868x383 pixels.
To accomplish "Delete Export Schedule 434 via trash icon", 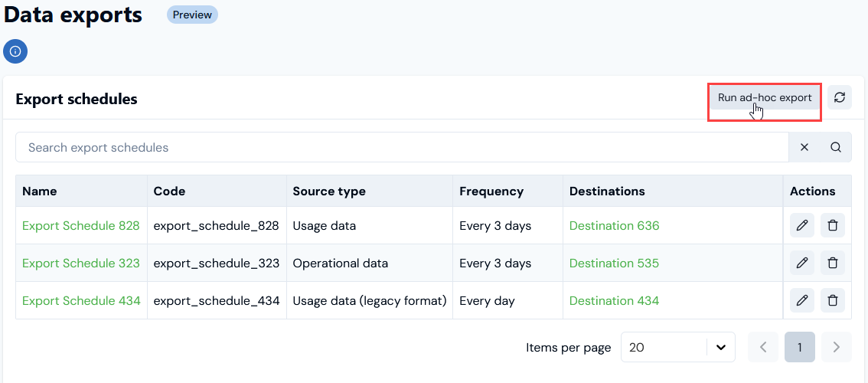I will 833,300.
